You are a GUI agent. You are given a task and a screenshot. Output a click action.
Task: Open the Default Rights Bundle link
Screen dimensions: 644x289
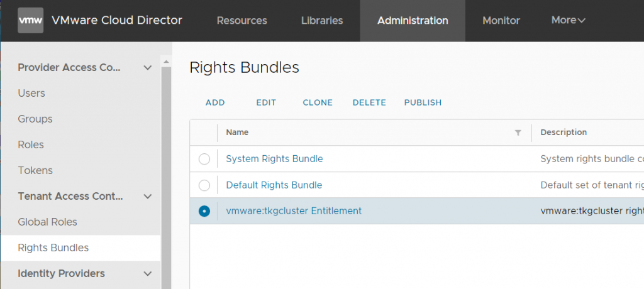click(274, 185)
